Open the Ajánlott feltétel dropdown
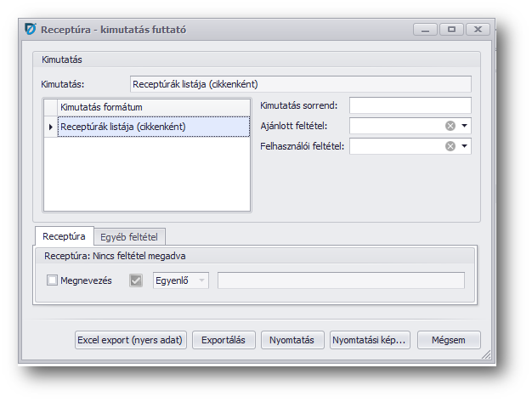Screen dimensions: 532x402 point(465,126)
